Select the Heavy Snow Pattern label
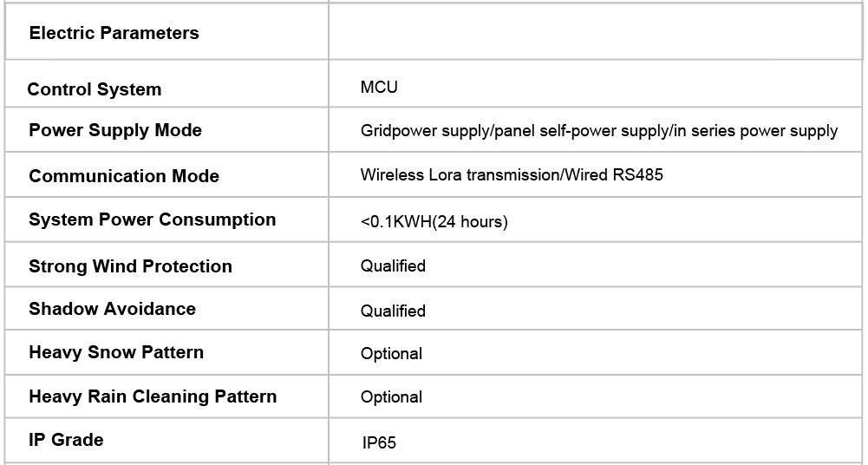 point(116,352)
